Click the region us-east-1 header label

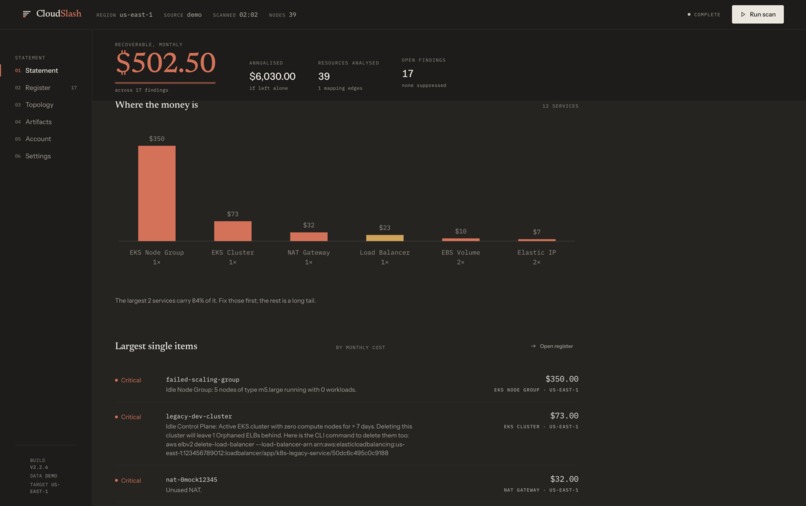click(124, 15)
